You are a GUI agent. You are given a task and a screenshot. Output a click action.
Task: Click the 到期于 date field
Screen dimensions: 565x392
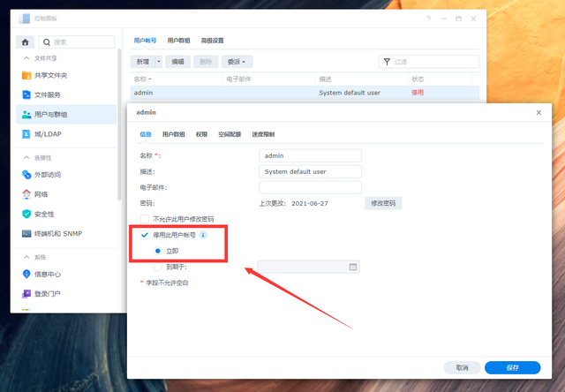[x=308, y=267]
